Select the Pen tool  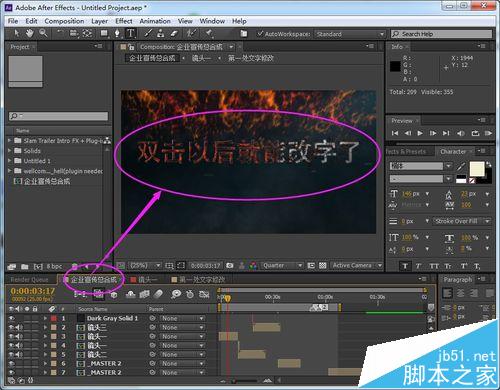[x=117, y=33]
